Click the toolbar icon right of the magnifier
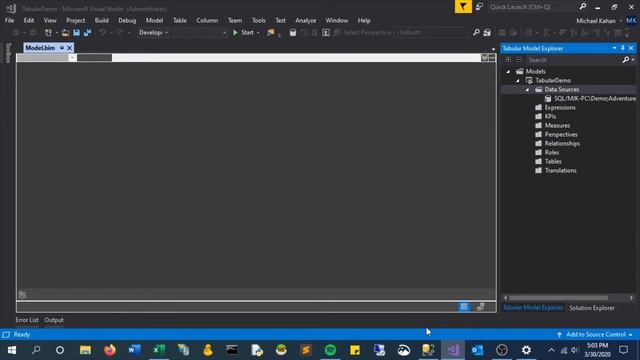 tap(487, 33)
